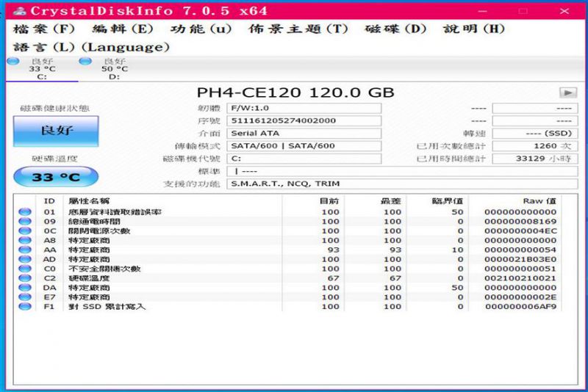This screenshot has width=588, height=392.
Task: Click the status icon of row 0C
Action: coord(25,231)
